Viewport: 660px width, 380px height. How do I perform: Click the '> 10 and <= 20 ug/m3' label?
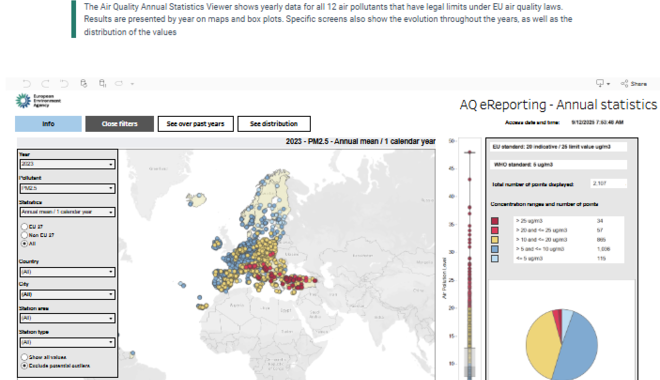pos(541,240)
